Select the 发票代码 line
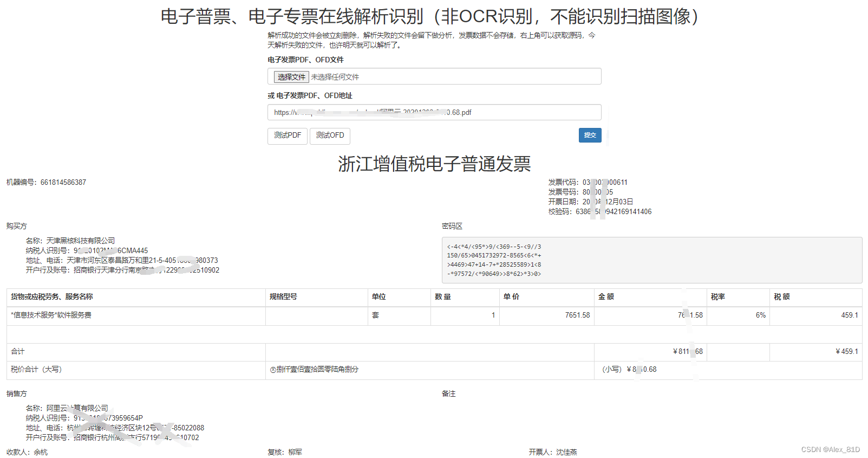868x458 pixels. tap(588, 182)
